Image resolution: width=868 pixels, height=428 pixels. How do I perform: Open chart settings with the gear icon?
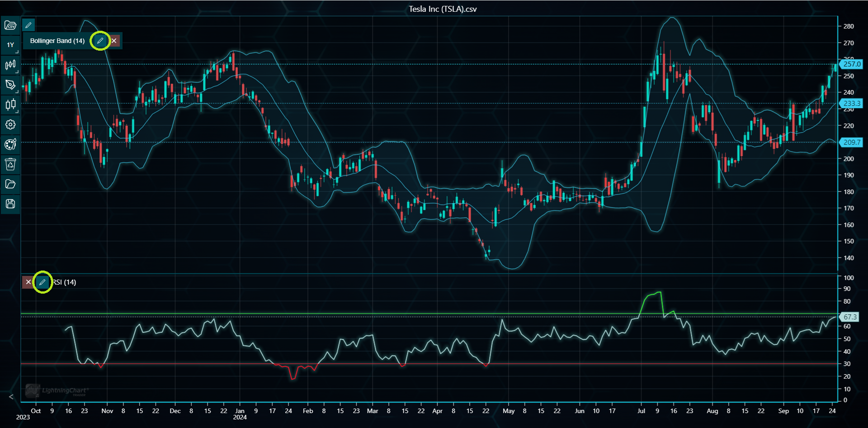(x=10, y=124)
